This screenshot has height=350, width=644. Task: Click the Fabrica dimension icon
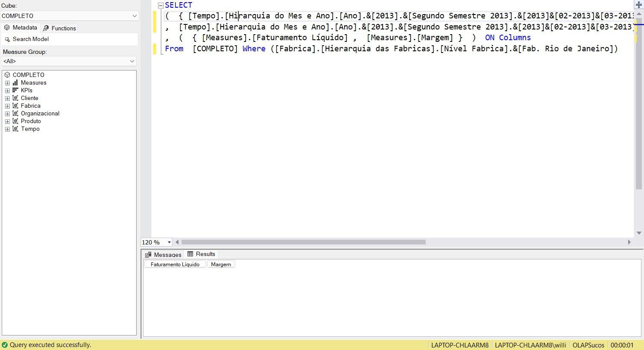point(15,106)
